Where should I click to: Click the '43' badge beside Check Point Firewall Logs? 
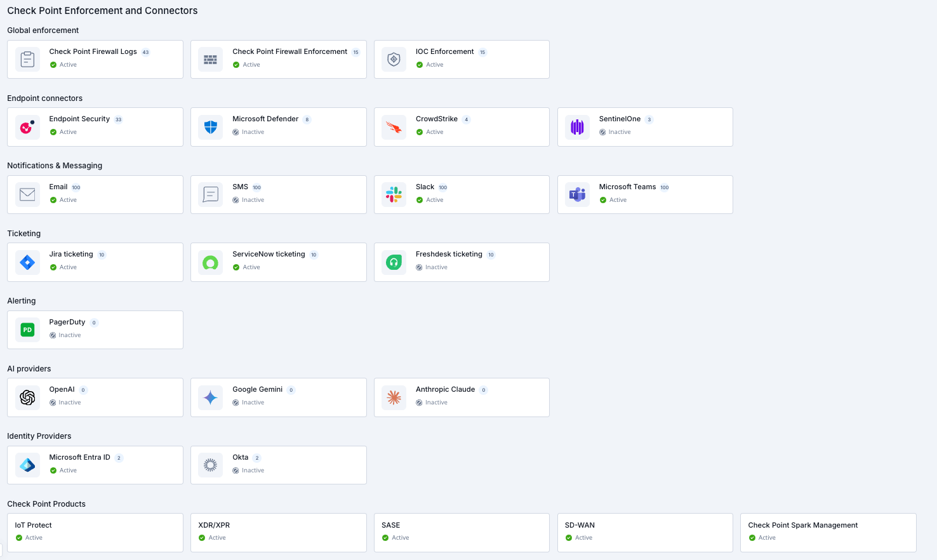pos(145,52)
